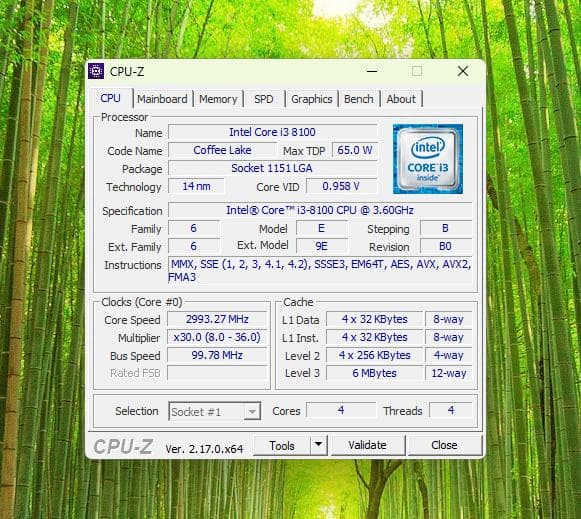Go to the Graphics tab
Viewport: 581px width, 519px height.
[312, 99]
